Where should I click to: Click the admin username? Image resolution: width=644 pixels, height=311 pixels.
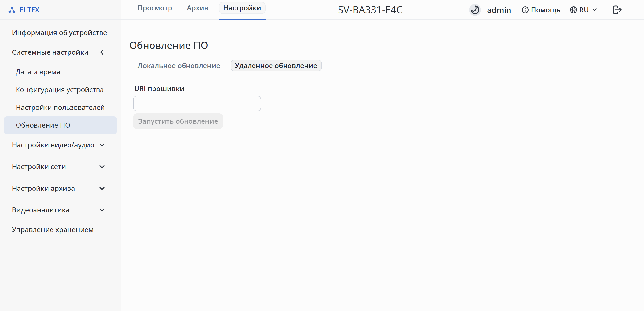pyautogui.click(x=499, y=10)
